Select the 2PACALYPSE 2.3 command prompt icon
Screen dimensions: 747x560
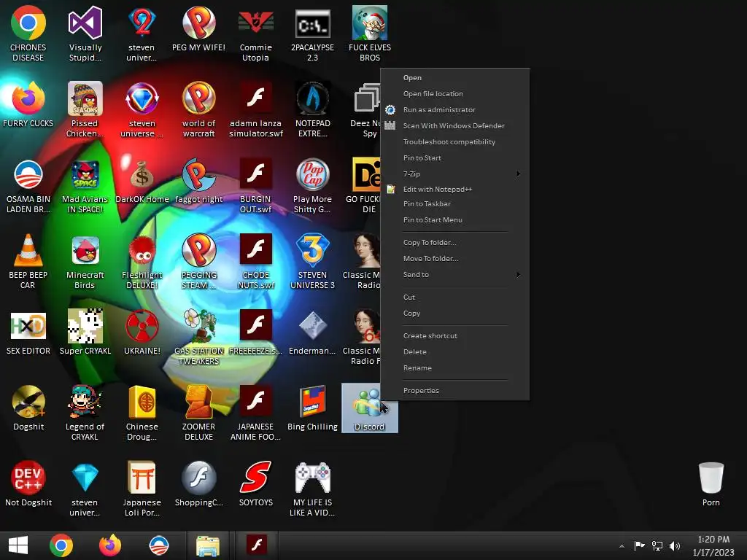312,34
